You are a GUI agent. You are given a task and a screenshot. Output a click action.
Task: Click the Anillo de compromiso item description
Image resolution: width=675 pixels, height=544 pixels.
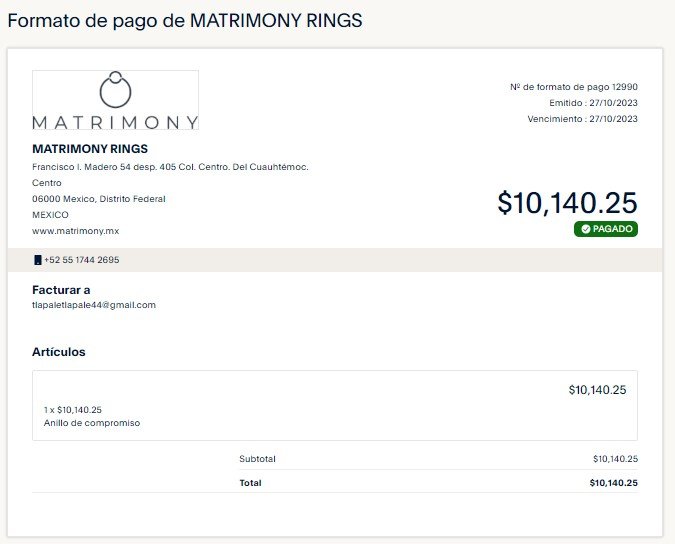[92, 423]
